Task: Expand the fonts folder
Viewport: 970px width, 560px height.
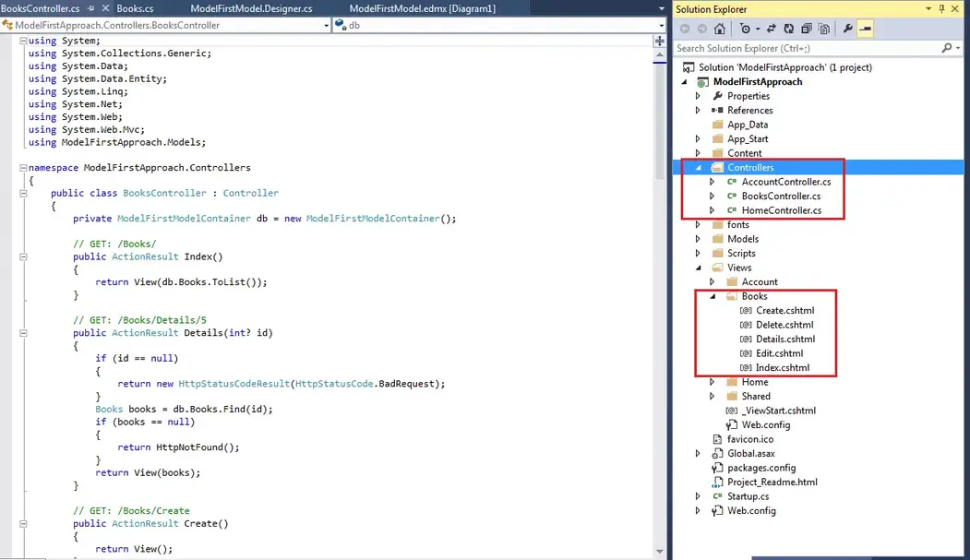Action: pos(698,224)
